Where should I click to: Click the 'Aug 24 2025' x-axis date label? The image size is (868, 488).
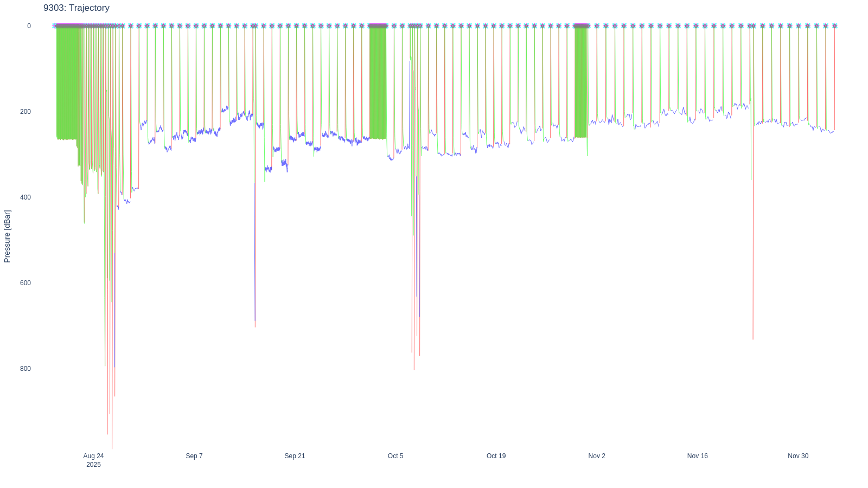93,460
